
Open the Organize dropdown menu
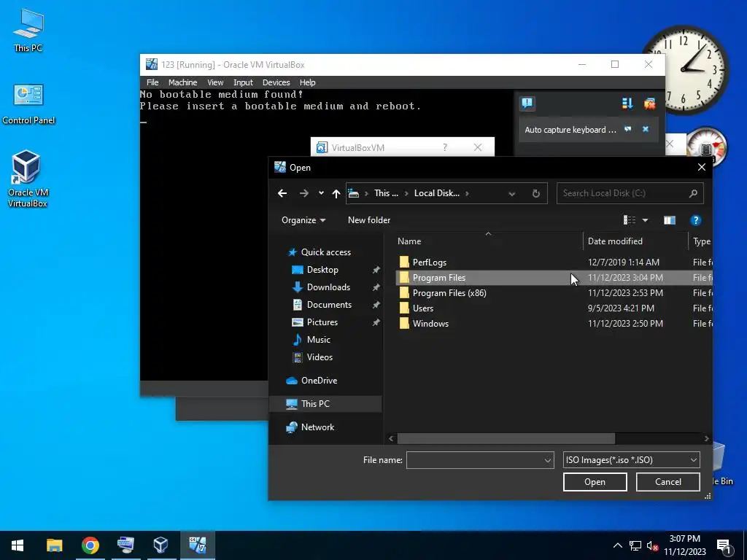click(303, 220)
